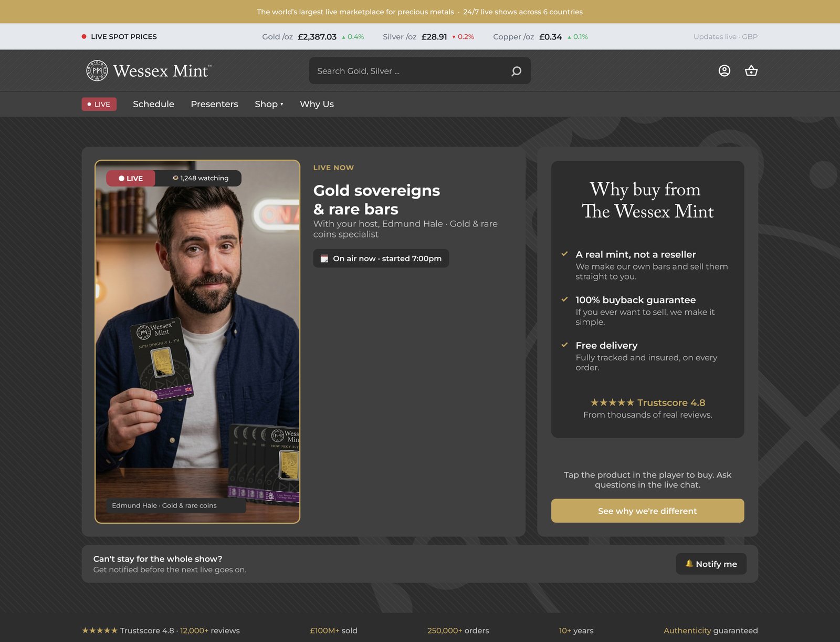Click the 12,000+ reviews footer text
The width and height of the screenshot is (840, 642).
(210, 630)
